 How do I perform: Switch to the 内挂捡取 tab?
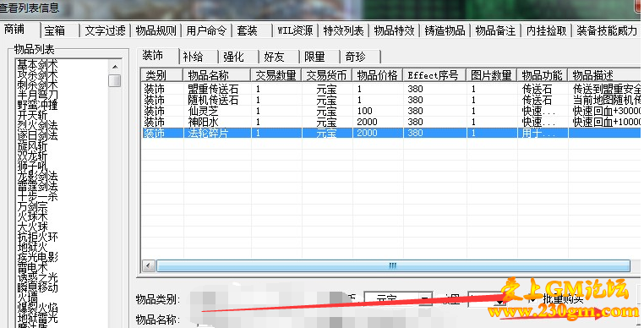coord(546,30)
